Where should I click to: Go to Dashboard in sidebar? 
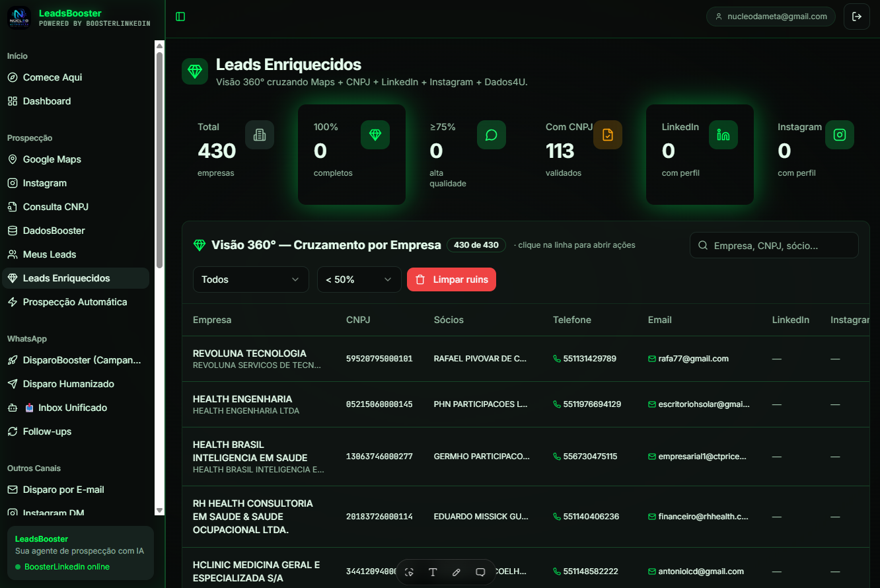76,101
